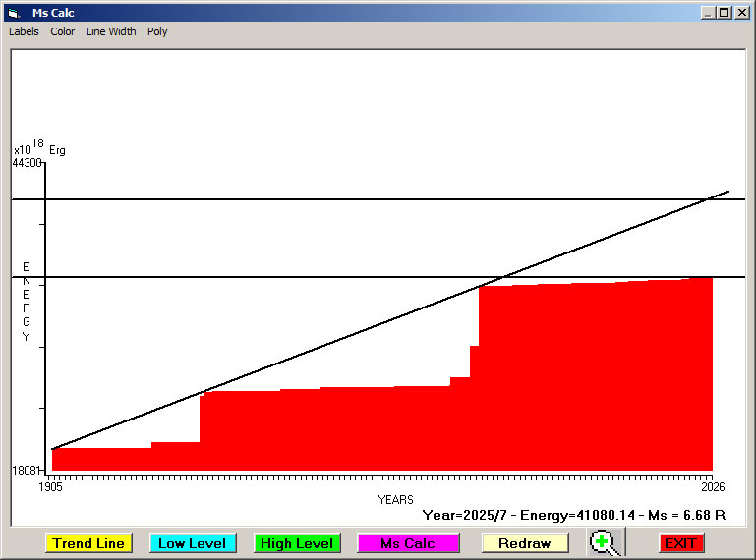Close the Ms Calc window

pyautogui.click(x=741, y=13)
